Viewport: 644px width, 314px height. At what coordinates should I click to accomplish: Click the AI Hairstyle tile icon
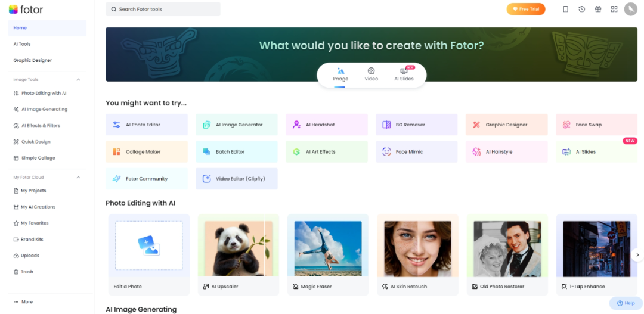point(476,152)
